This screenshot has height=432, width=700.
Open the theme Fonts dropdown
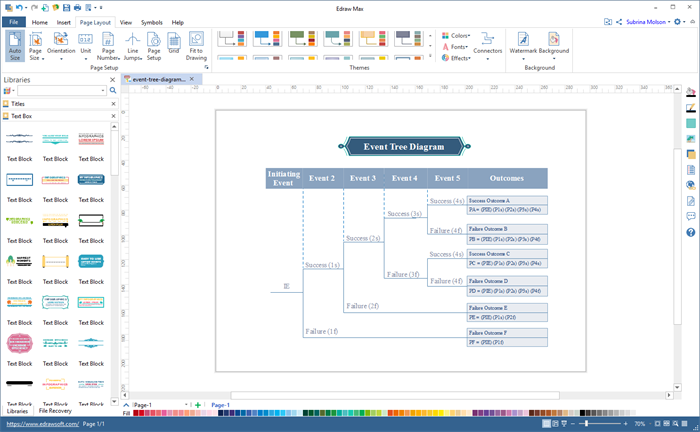(455, 47)
